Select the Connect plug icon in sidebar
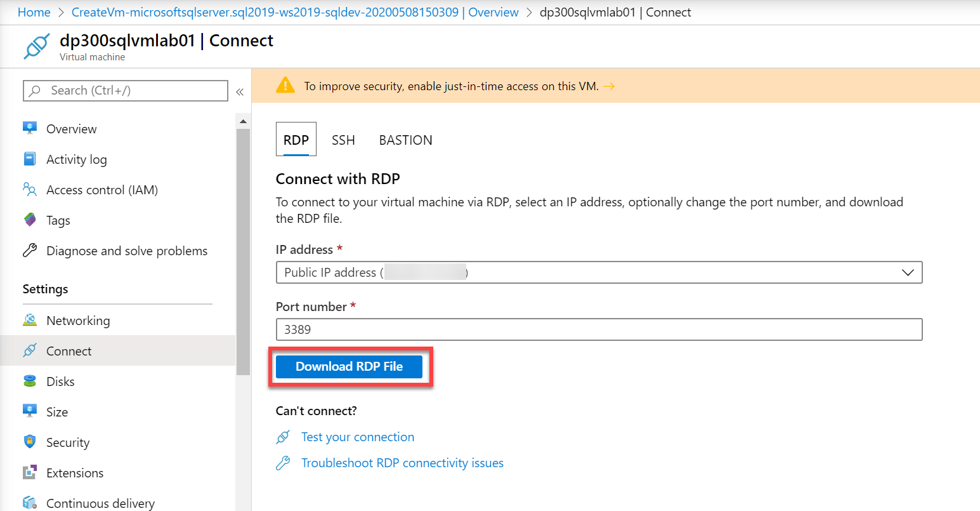Image resolution: width=980 pixels, height=511 pixels. [29, 350]
